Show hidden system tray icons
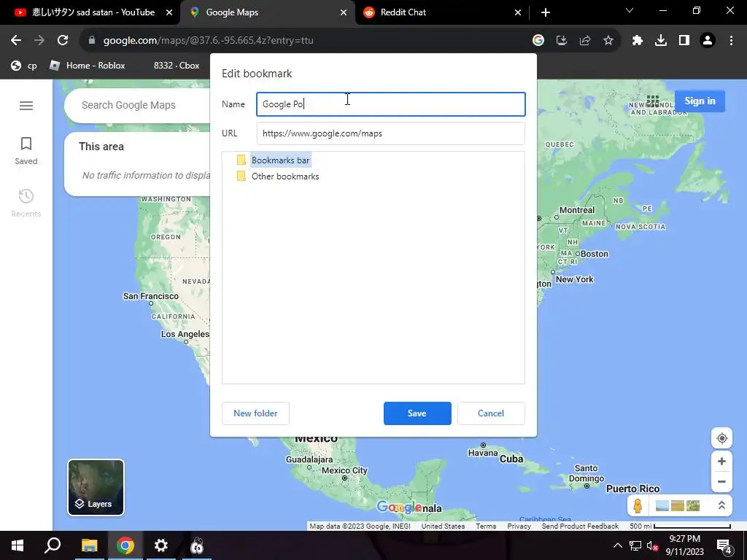Image resolution: width=747 pixels, height=560 pixels. tap(617, 545)
